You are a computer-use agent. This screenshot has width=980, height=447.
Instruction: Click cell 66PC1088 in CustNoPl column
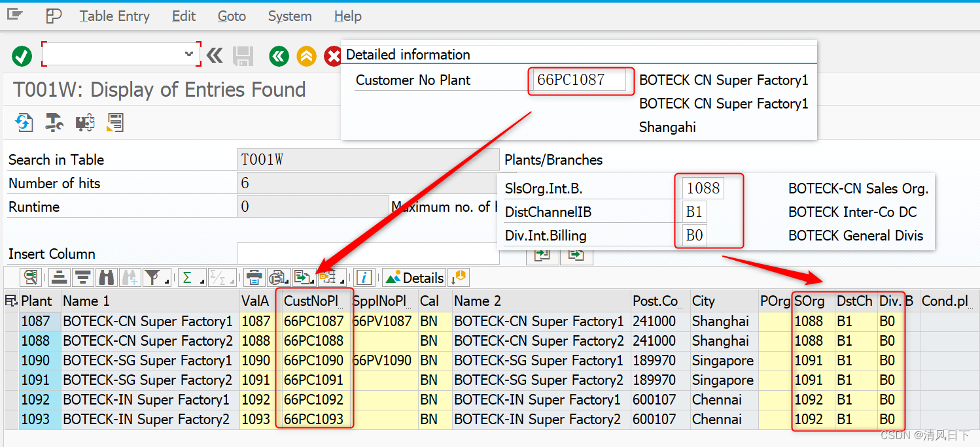315,341
